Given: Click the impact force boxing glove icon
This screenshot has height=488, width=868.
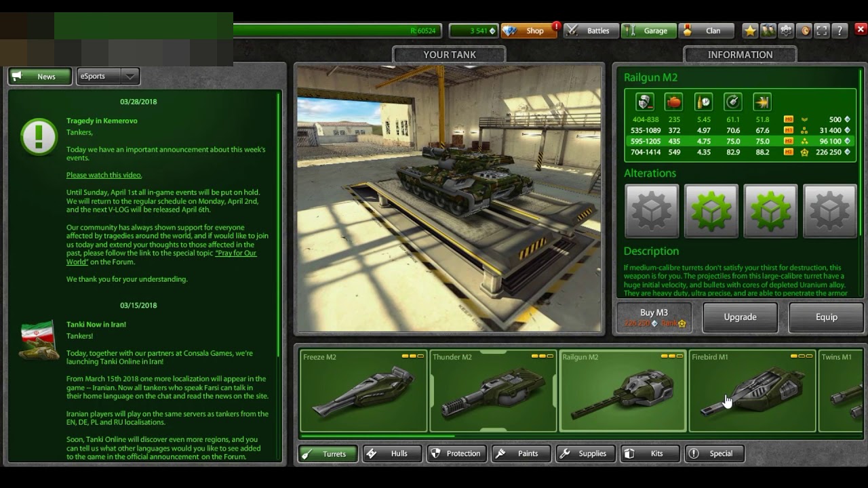Looking at the screenshot, I should (x=674, y=102).
